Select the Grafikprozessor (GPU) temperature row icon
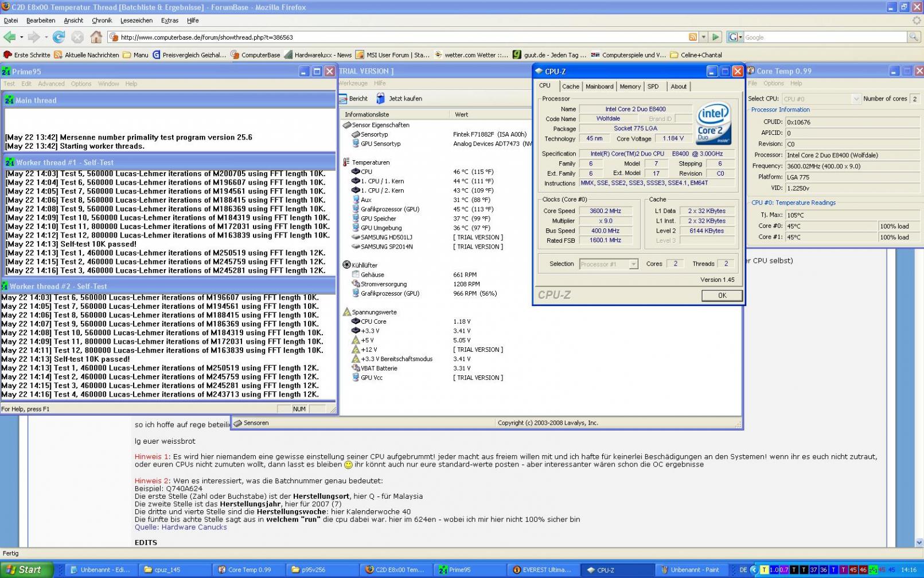This screenshot has width=924, height=578. (356, 210)
